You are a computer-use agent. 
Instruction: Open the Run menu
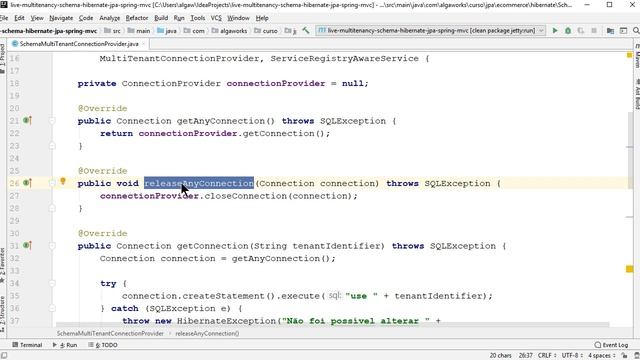click(x=179, y=18)
